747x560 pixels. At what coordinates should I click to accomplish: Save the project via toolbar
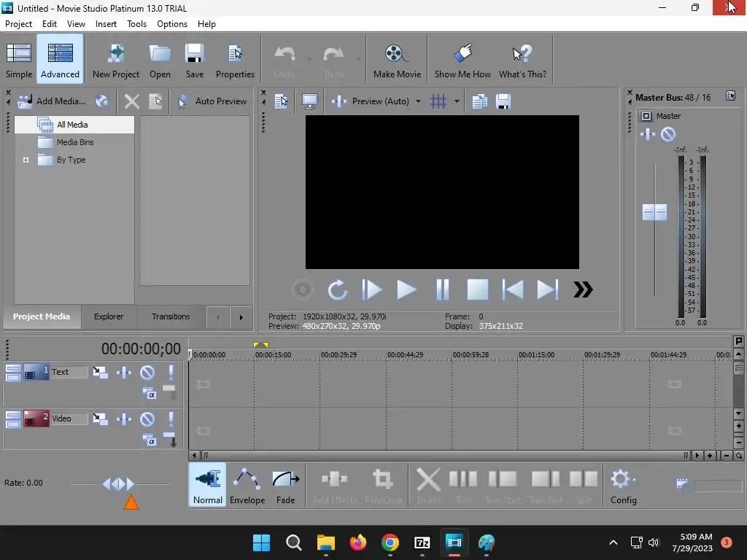(x=194, y=60)
